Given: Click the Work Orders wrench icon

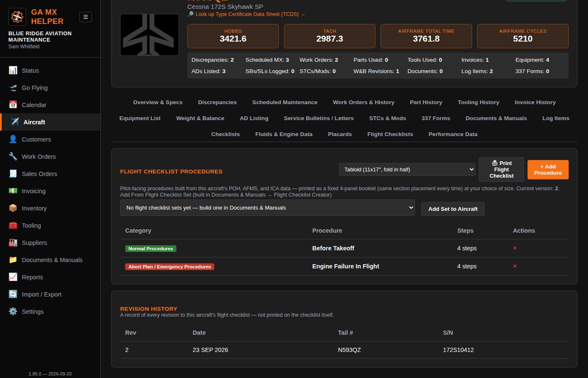Looking at the screenshot, I should pyautogui.click(x=13, y=157).
